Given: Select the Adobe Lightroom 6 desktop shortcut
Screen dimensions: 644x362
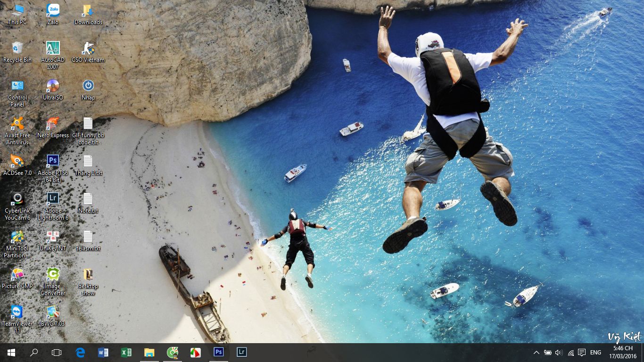Looking at the screenshot, I should tap(53, 206).
